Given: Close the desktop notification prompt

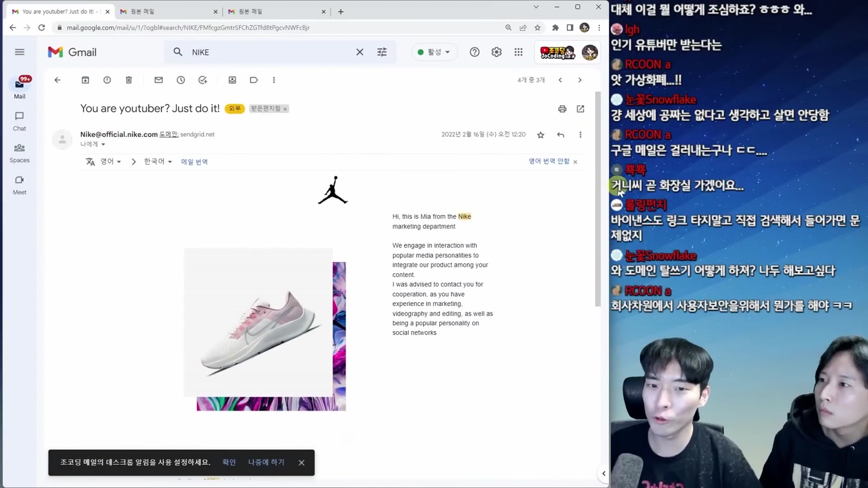Looking at the screenshot, I should coord(302,463).
